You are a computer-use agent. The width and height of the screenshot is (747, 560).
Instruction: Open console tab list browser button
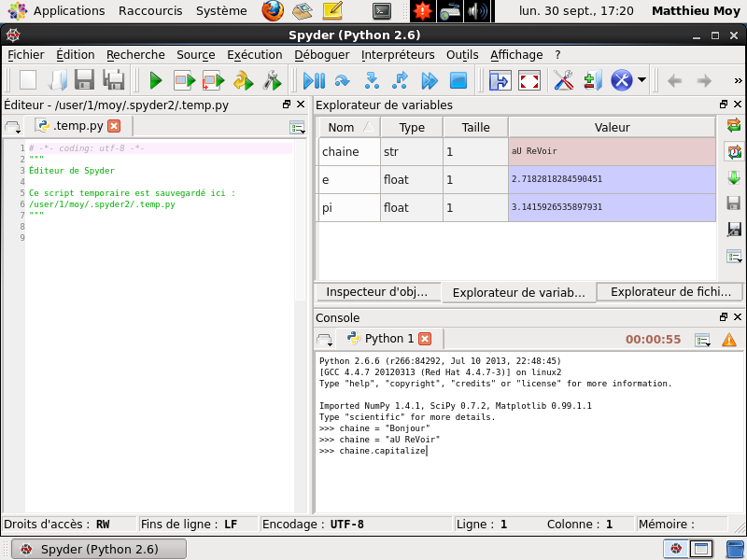pyautogui.click(x=324, y=340)
